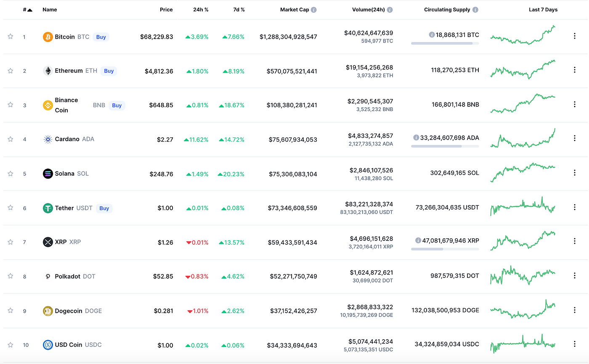Click the Polkadot logo icon

[x=48, y=277]
